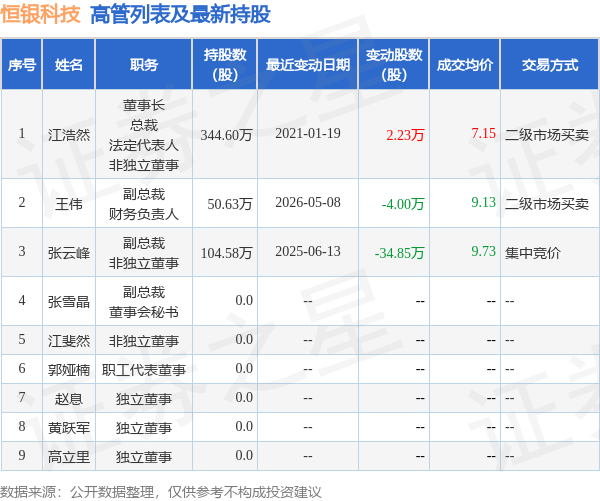The image size is (600, 501).
Task: Select the name 张云峰 in row 3
Action: 68,253
